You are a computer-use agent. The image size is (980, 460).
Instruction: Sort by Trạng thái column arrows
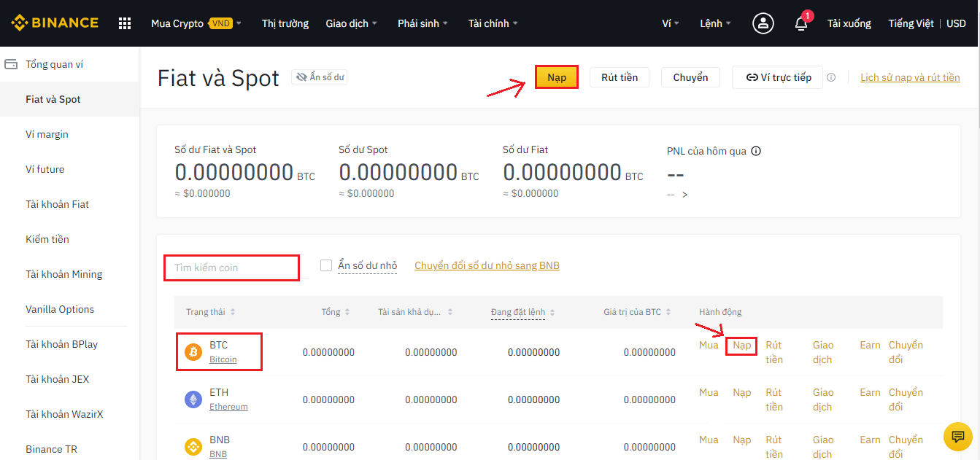click(x=233, y=312)
